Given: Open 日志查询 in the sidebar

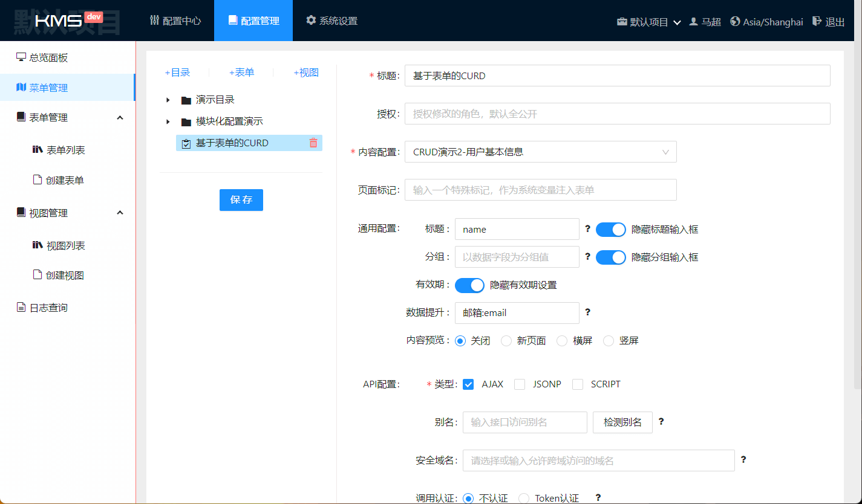Looking at the screenshot, I should (x=48, y=308).
